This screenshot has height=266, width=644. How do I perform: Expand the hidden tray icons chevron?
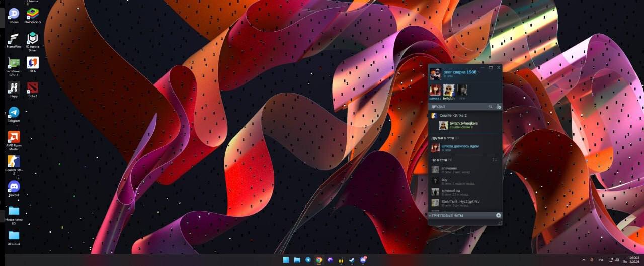[584, 260]
